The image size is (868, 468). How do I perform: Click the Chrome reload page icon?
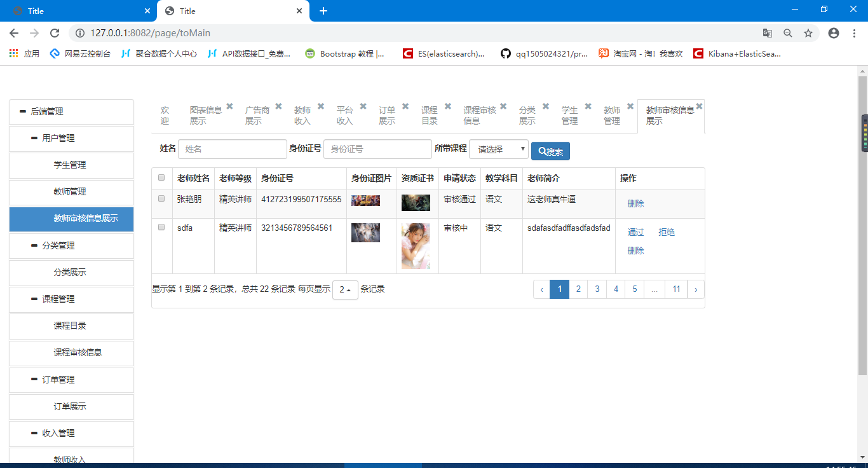coord(55,33)
